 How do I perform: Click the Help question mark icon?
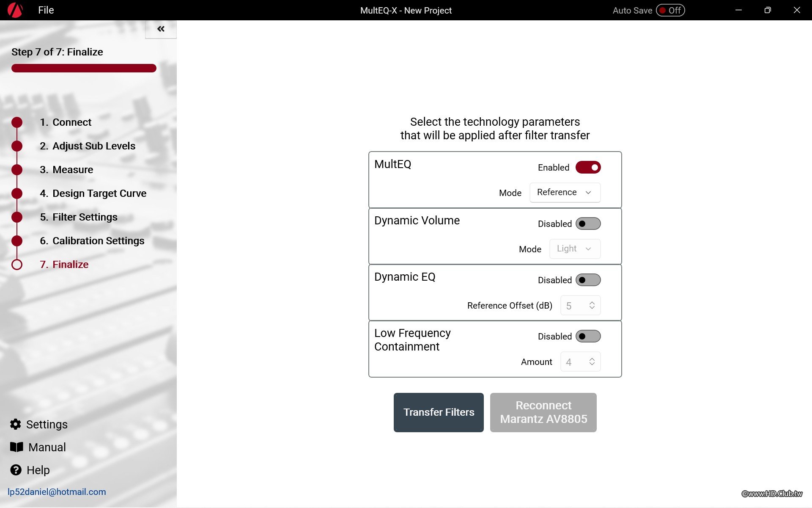16,470
